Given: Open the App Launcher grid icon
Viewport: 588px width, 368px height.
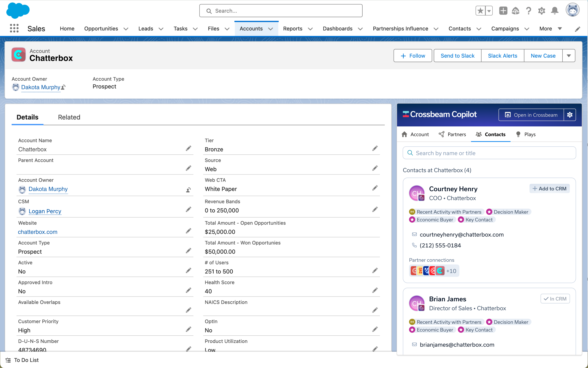Looking at the screenshot, I should coord(14,29).
